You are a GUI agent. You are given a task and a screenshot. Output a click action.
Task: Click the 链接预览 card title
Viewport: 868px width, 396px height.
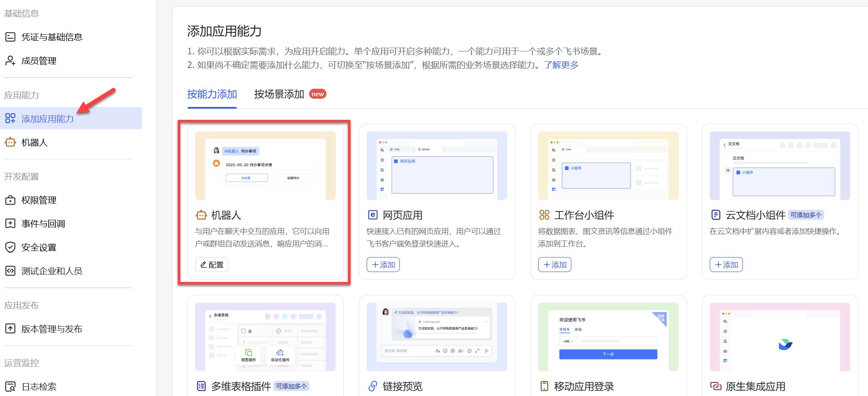click(403, 386)
